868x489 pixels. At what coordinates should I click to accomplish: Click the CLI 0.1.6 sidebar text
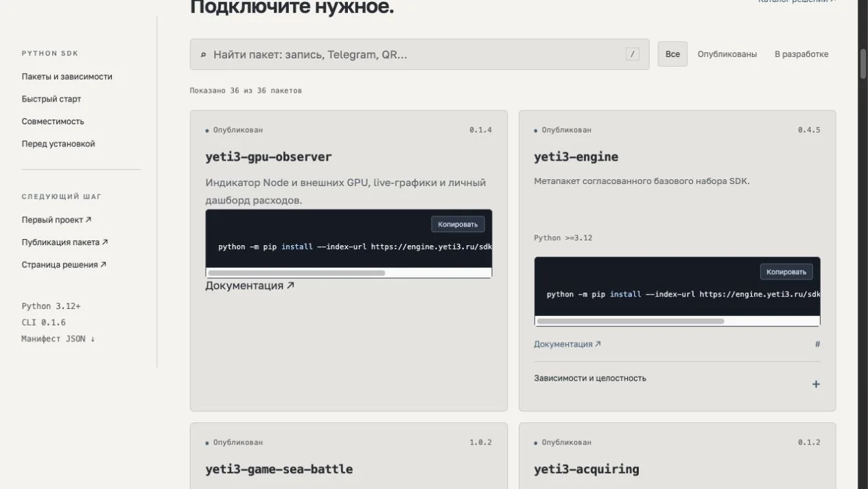43,323
